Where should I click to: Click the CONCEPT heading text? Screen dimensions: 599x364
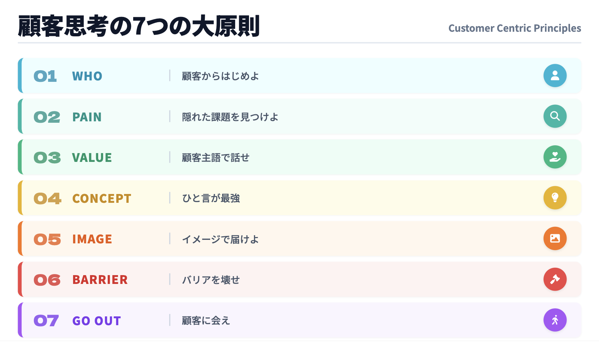pos(102,199)
